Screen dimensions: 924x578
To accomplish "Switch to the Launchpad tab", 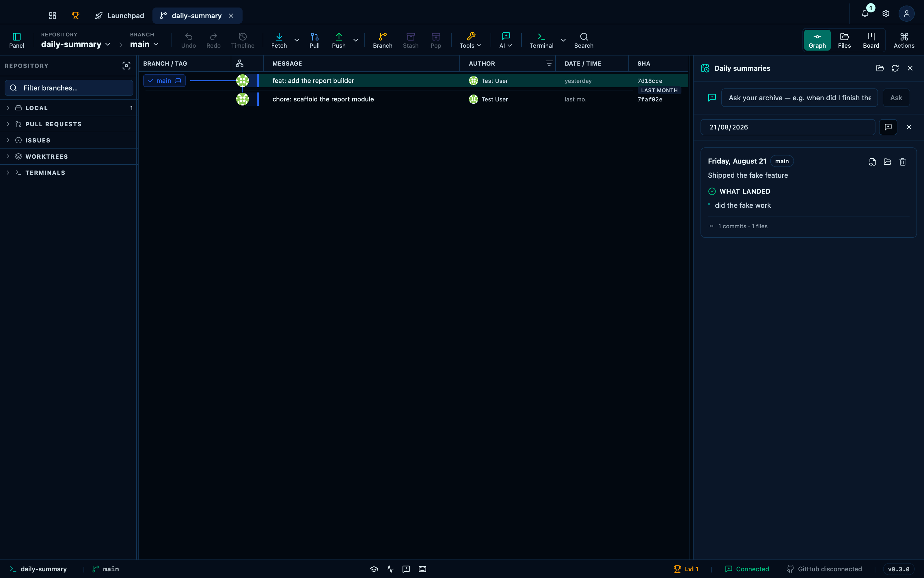I will [x=120, y=16].
